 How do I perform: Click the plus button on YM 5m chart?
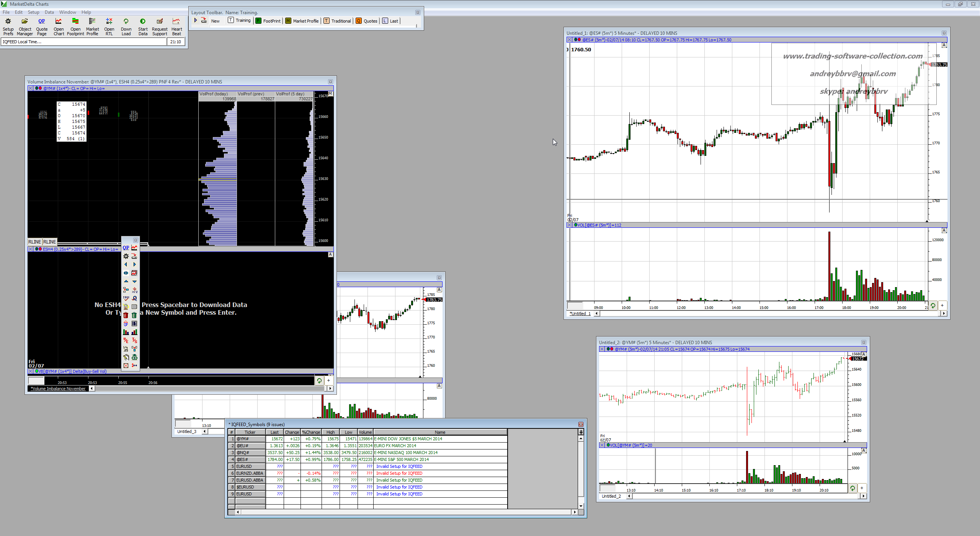click(x=862, y=488)
